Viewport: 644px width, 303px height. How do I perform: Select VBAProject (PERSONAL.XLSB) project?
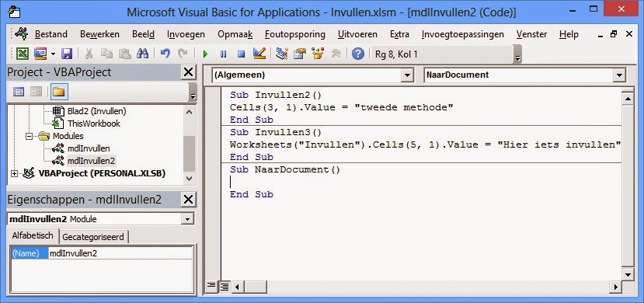102,174
